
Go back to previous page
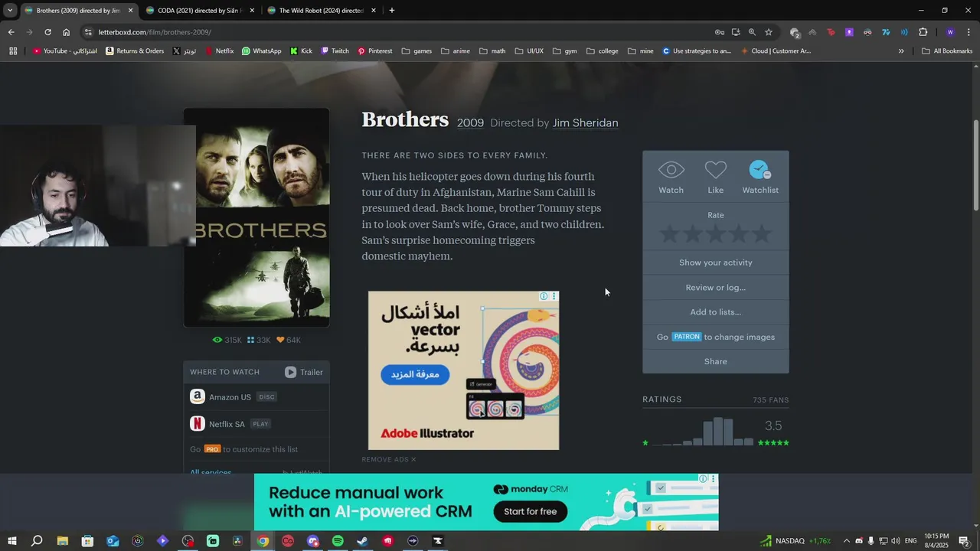11,32
